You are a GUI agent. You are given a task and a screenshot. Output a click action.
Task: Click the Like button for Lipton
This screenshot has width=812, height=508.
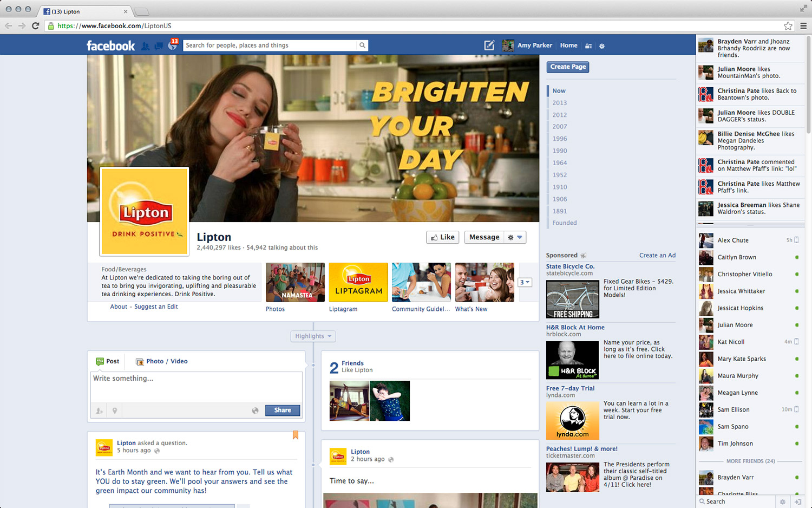443,237
